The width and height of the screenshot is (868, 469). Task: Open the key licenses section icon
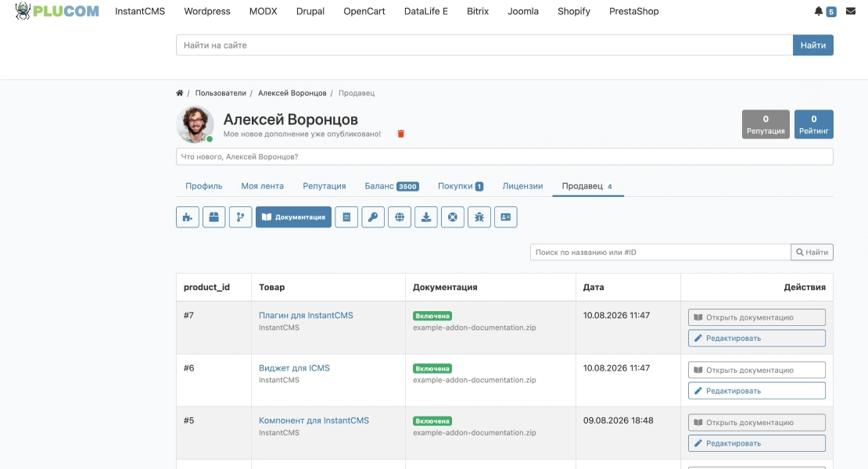373,217
